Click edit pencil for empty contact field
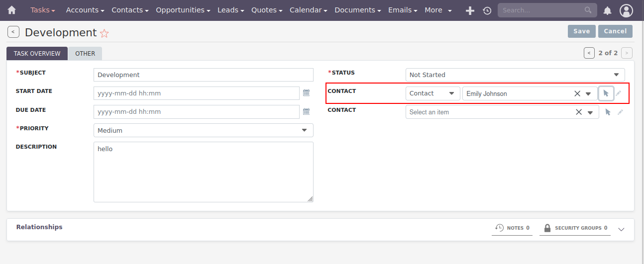Screen dimensions: 644x264 tap(620, 112)
